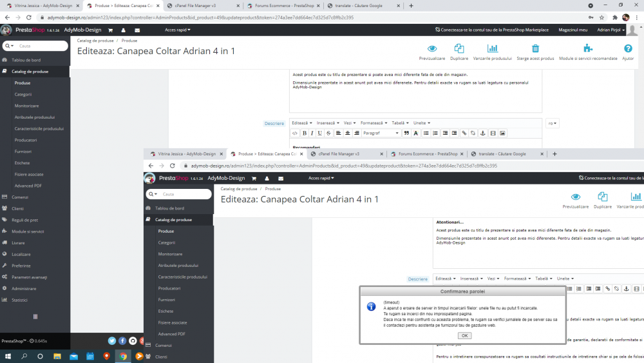The height and width of the screenshot is (363, 644).
Task: Click the Magazinul meu link in header
Action: click(x=573, y=30)
